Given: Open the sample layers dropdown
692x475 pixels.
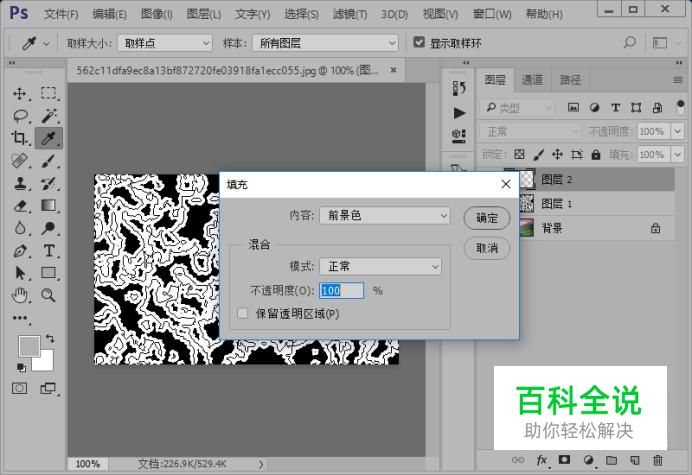Looking at the screenshot, I should tap(325, 43).
